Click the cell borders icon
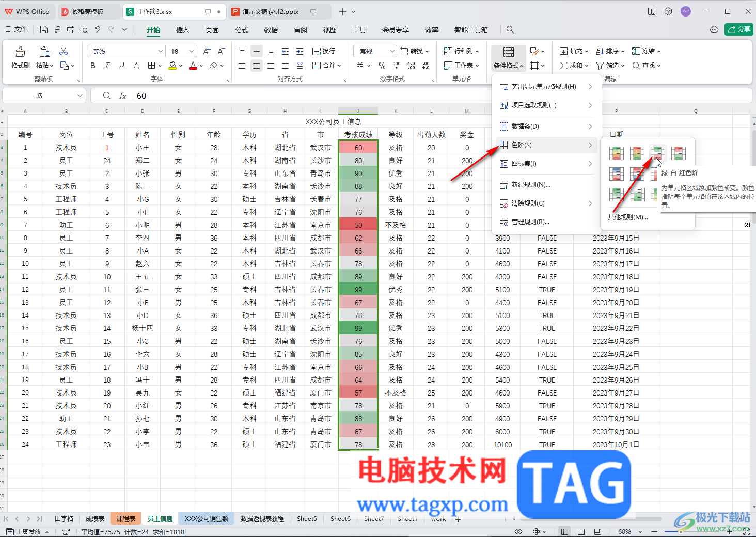 pos(151,66)
